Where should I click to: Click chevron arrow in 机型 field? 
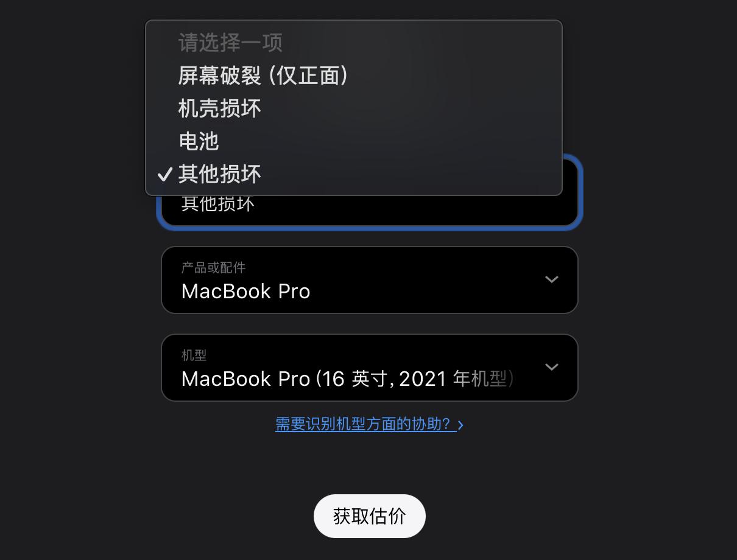pyautogui.click(x=551, y=367)
